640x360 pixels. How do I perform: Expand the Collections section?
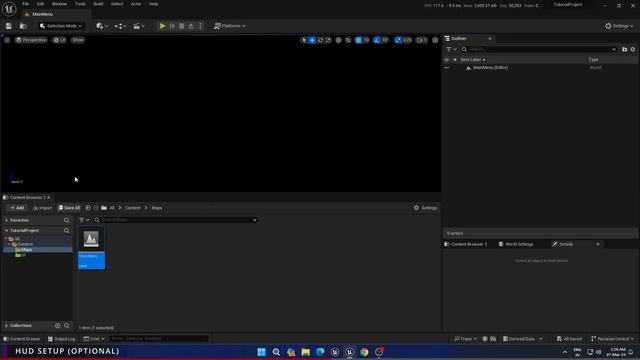click(7, 326)
